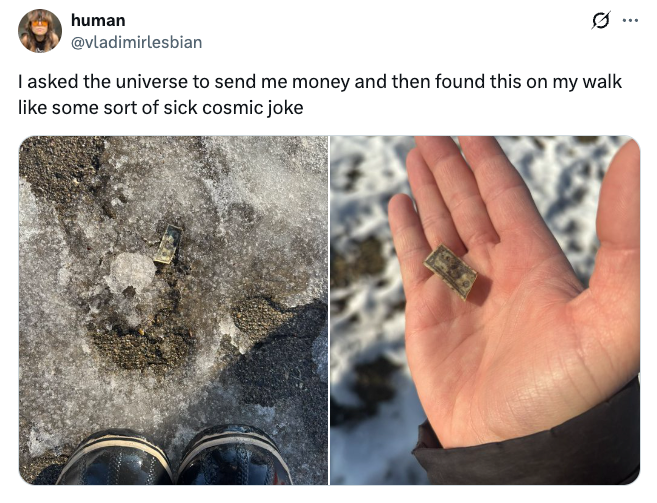Click the left boot in the photo
This screenshot has height=503, width=657.
(x=115, y=458)
